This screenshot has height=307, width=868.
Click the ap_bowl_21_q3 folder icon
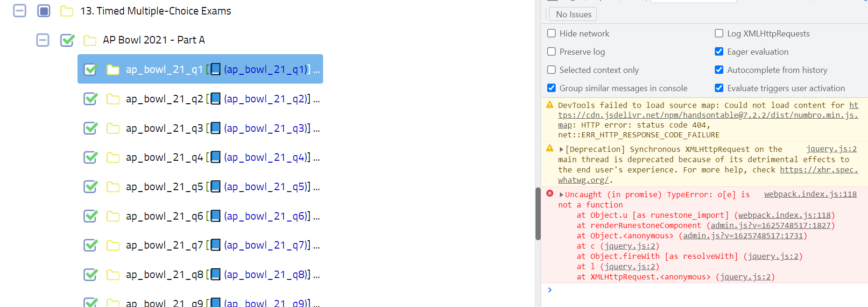[113, 128]
